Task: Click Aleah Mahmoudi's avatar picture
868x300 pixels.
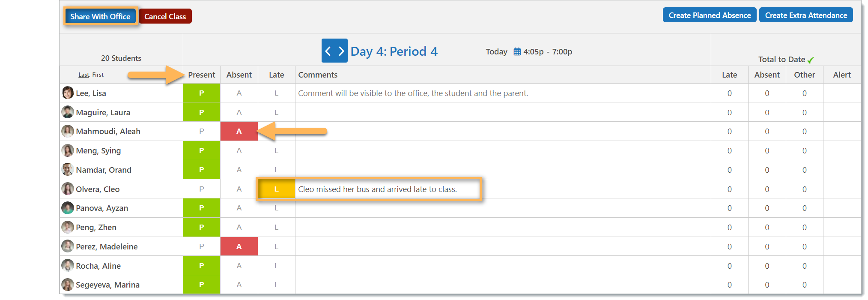Action: [x=68, y=131]
